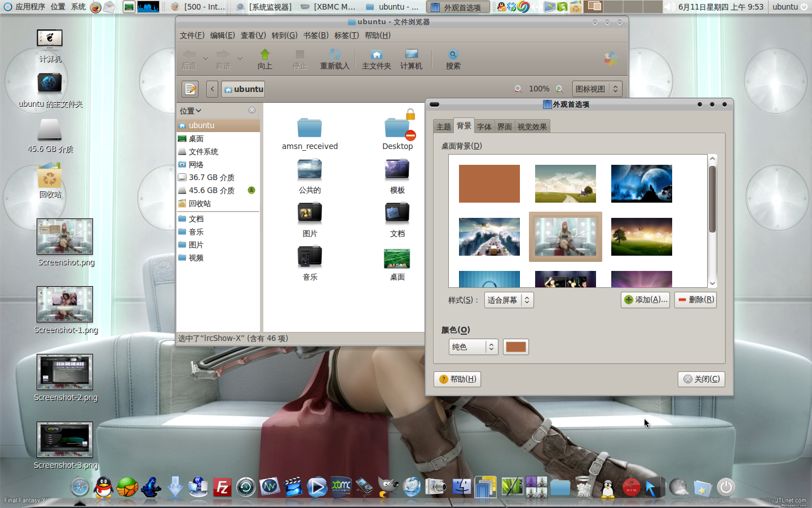Click the orange desktop color swatch button
This screenshot has height=508, width=812.
pos(515,347)
